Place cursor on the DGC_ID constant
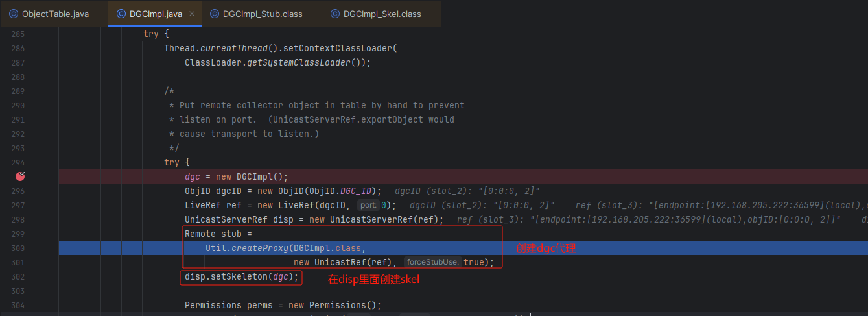This screenshot has width=868, height=316. point(358,191)
